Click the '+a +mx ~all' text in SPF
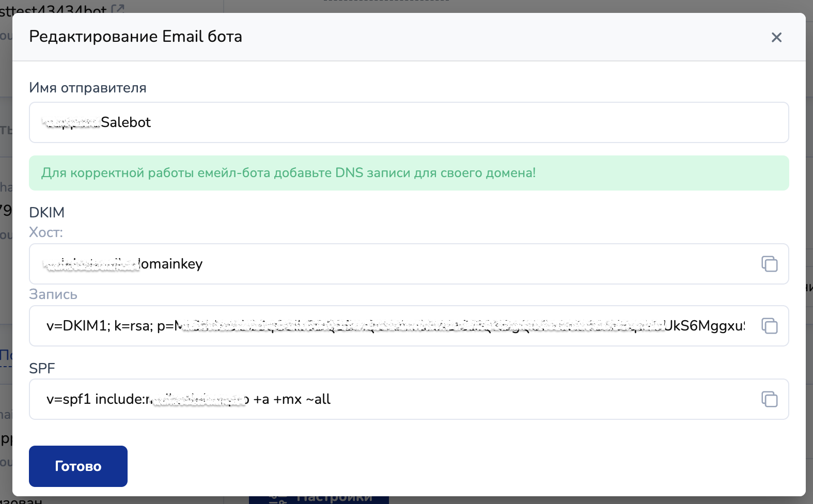 [292, 399]
